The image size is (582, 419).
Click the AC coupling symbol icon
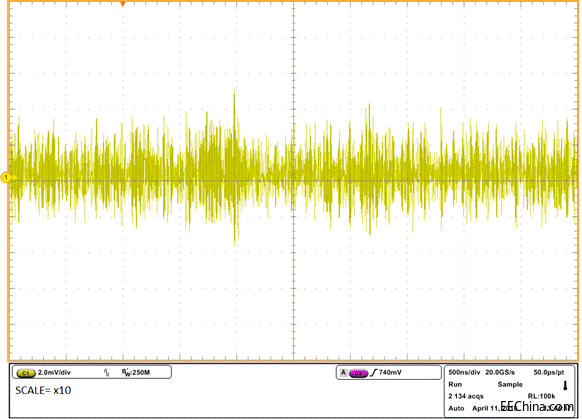(x=107, y=373)
